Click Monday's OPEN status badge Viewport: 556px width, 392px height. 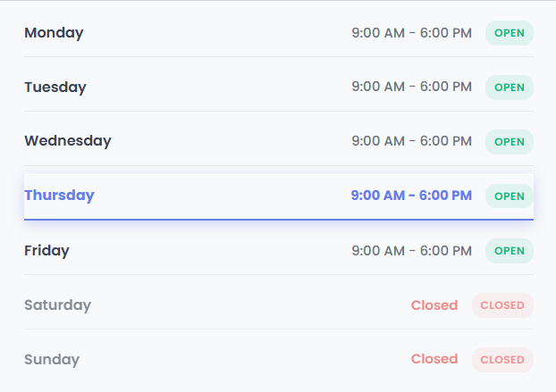click(x=510, y=33)
